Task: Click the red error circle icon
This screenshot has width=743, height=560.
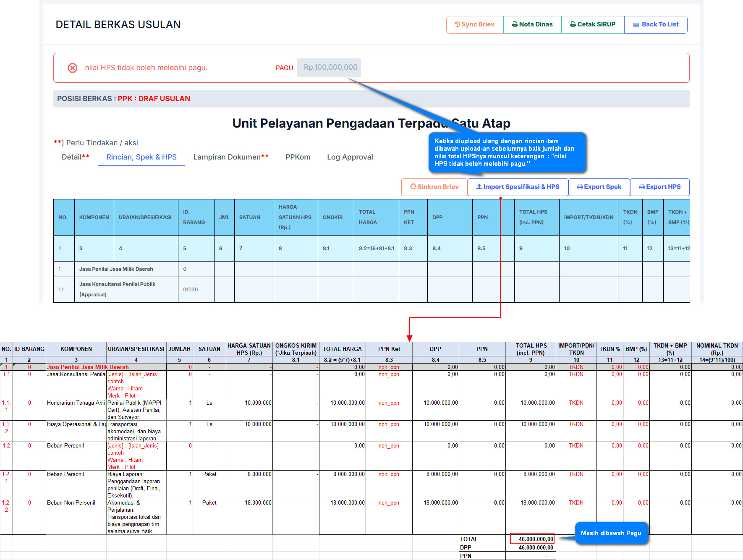Action: click(73, 68)
